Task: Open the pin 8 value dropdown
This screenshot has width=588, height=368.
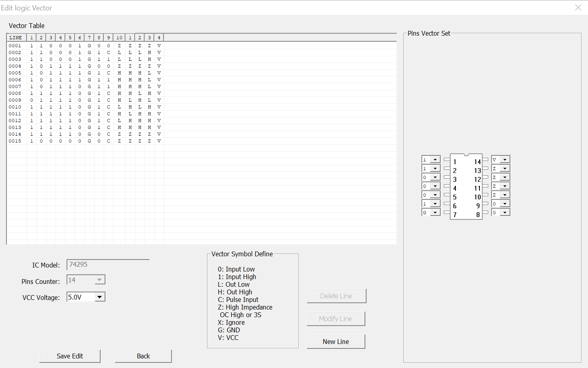Action: click(x=505, y=213)
